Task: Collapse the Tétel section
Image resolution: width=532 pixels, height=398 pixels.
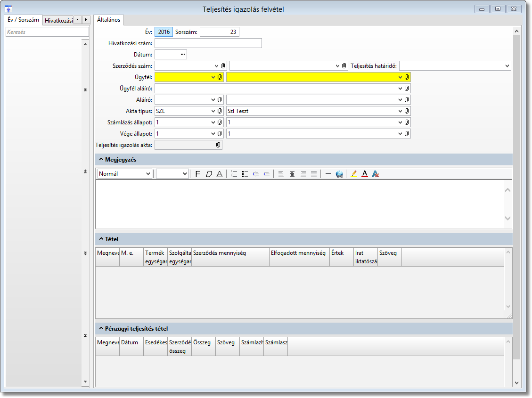Action: (x=101, y=239)
